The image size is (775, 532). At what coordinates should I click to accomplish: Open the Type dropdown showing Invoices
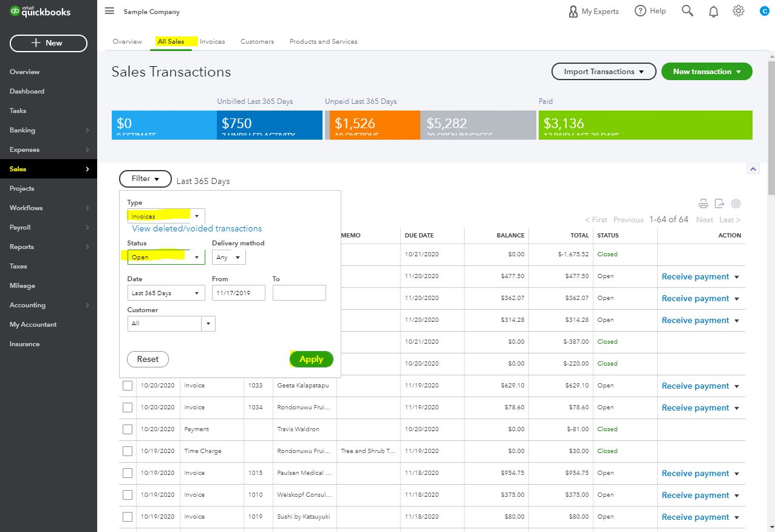click(x=166, y=216)
